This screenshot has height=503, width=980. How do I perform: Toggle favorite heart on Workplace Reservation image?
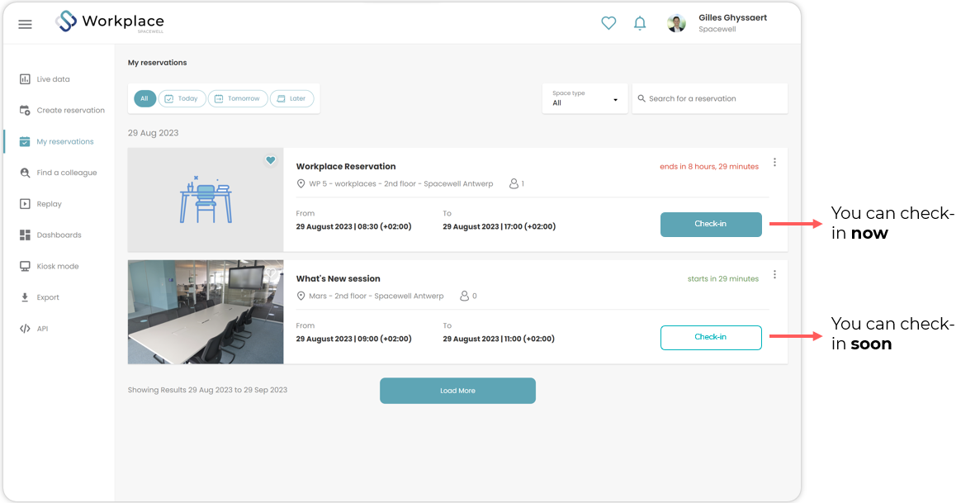pyautogui.click(x=271, y=161)
